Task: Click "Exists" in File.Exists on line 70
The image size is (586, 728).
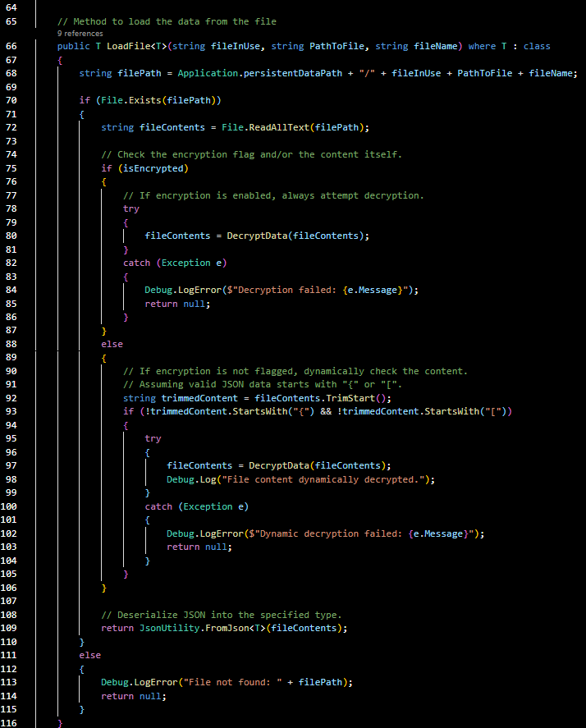Action: (x=145, y=100)
